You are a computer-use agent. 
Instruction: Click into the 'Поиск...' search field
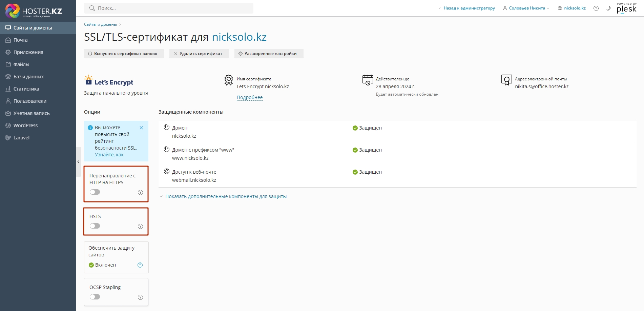tap(169, 8)
